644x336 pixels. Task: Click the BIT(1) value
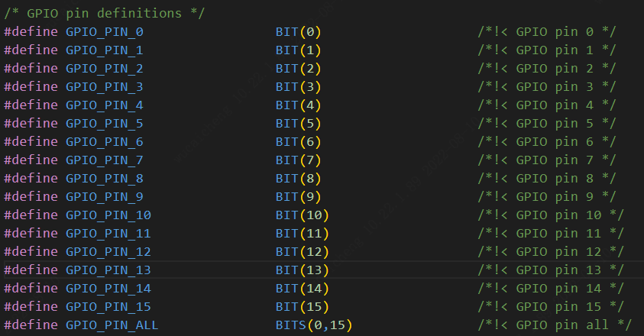[x=299, y=50]
